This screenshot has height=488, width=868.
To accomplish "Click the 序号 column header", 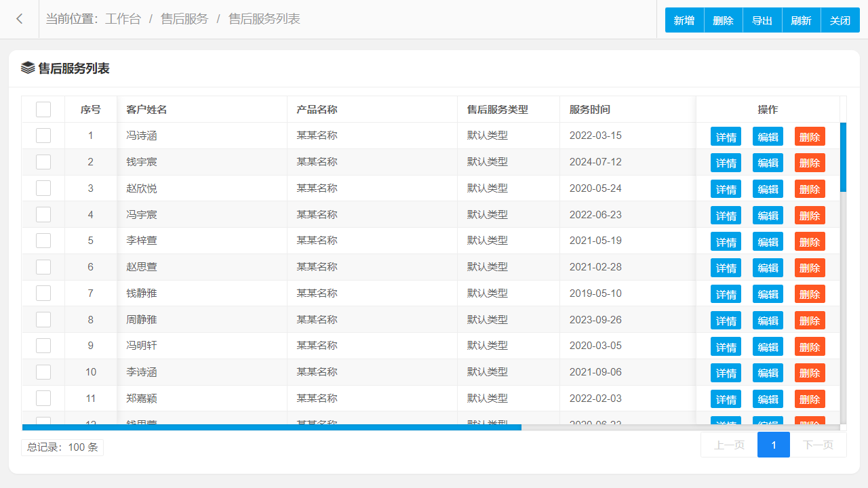I will pyautogui.click(x=91, y=109).
